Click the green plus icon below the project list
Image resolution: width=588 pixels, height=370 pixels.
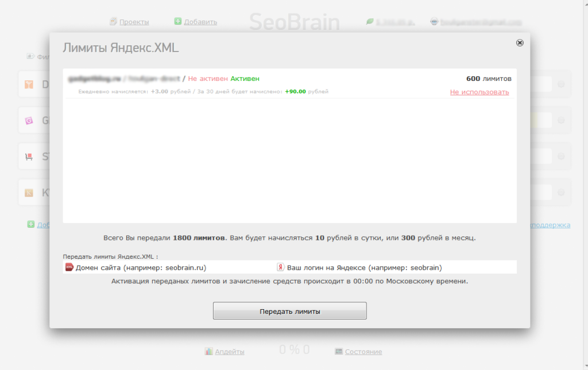(x=31, y=224)
